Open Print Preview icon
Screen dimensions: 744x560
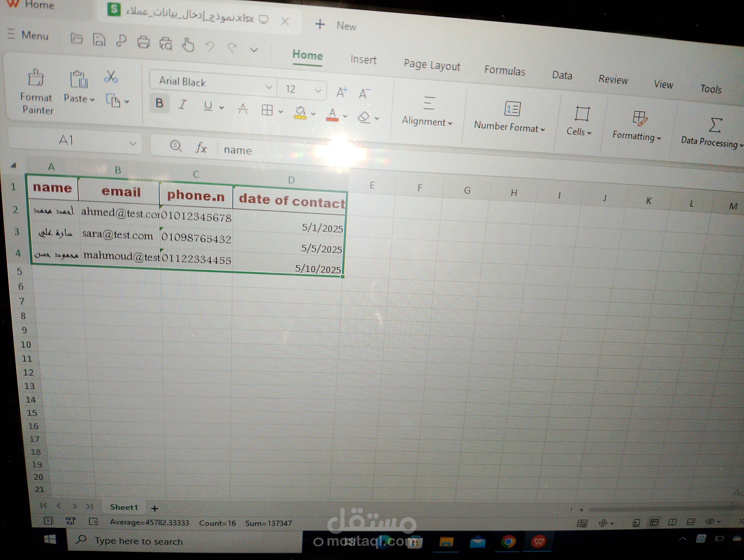[x=166, y=44]
